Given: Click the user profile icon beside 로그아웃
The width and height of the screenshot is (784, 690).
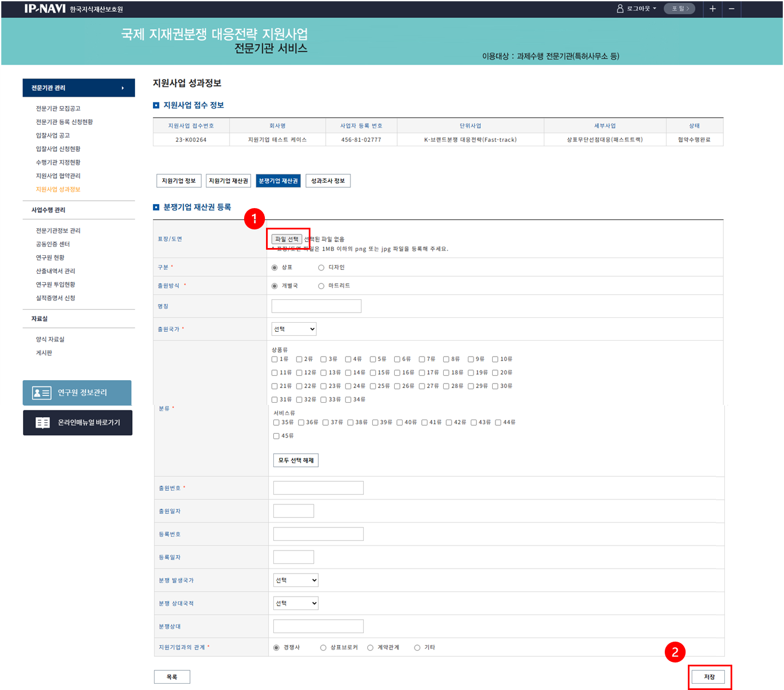Looking at the screenshot, I should [x=620, y=8].
